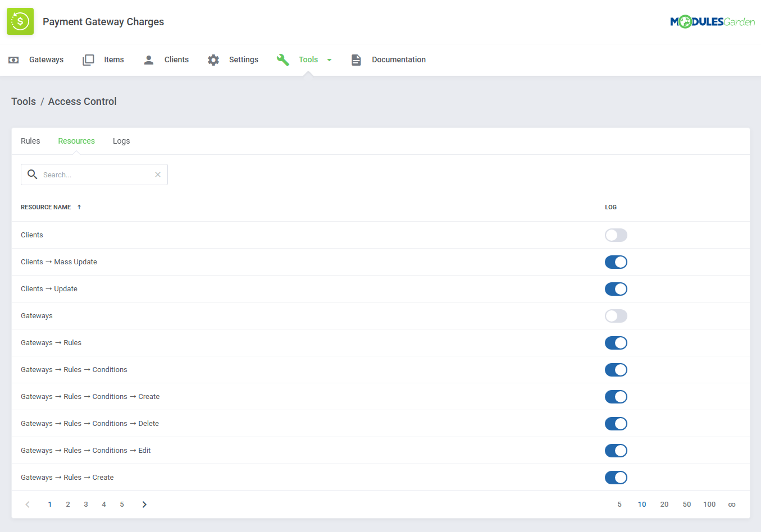Enable logging for the Gateways resource
The height and width of the screenshot is (532, 761).
click(616, 315)
